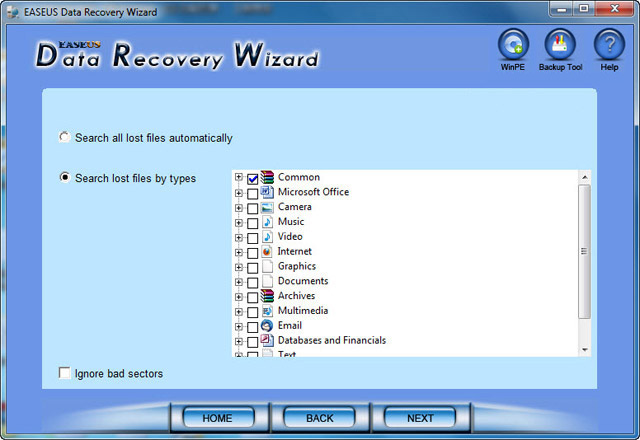Select Search all lost files automatically
The height and width of the screenshot is (440, 640).
66,138
